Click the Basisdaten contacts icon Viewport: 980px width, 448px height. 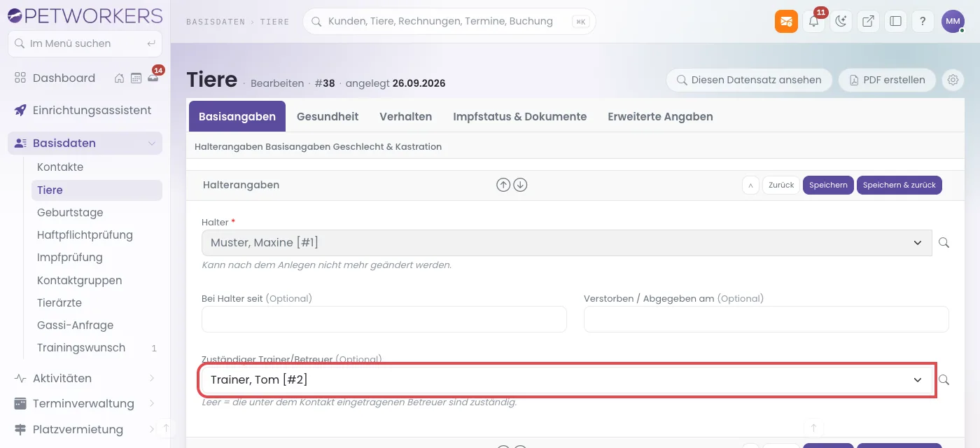20,143
